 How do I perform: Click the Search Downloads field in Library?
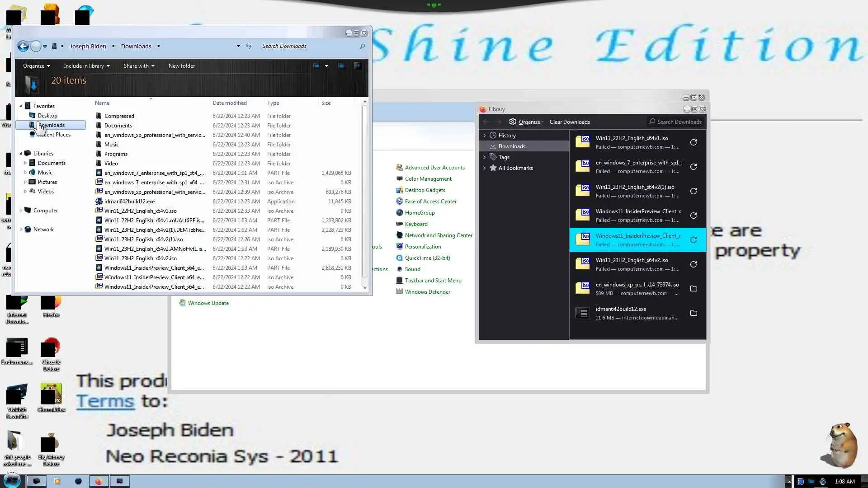tap(678, 122)
